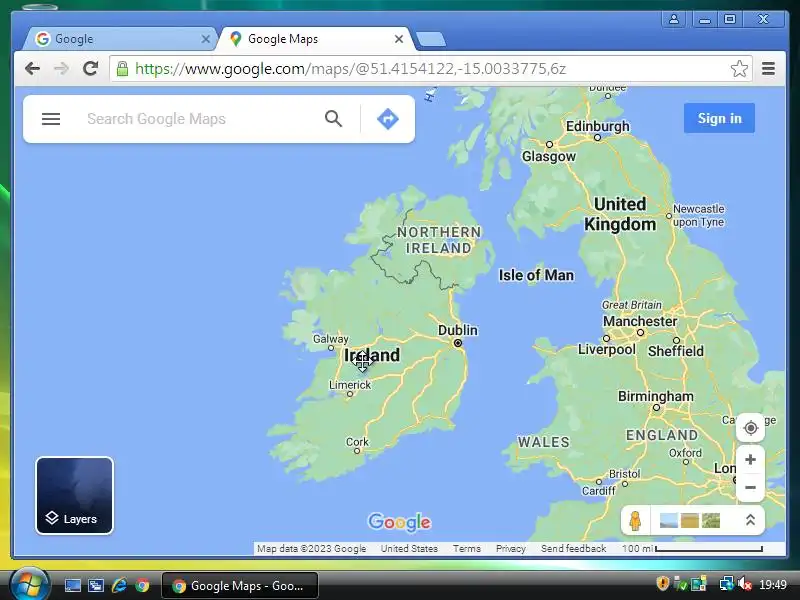Open the Google Maps hamburger menu
This screenshot has height=600, width=800.
[x=51, y=119]
